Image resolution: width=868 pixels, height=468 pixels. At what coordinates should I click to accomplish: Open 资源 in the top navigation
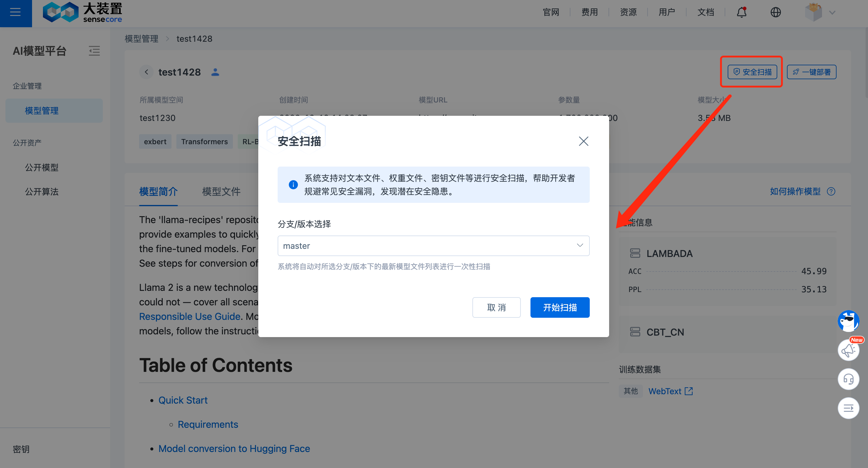(x=628, y=12)
